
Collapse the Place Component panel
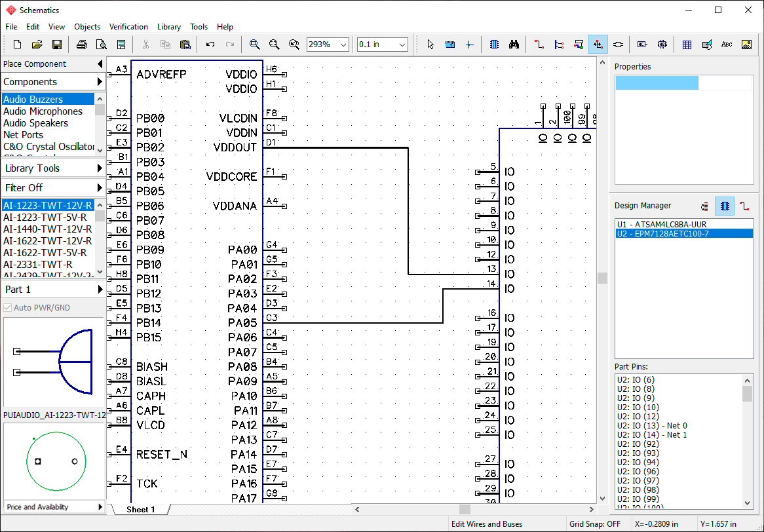(100, 64)
